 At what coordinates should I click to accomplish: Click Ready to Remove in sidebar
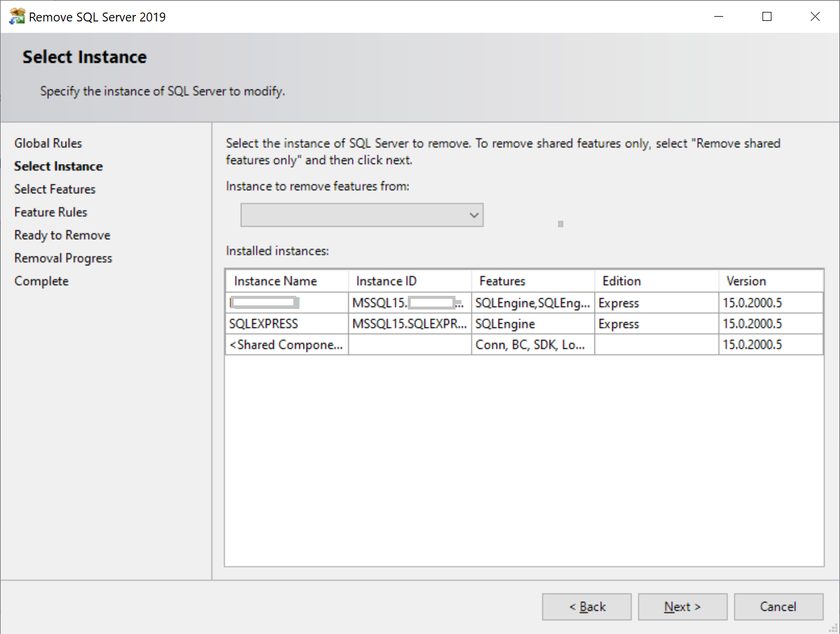click(x=62, y=235)
